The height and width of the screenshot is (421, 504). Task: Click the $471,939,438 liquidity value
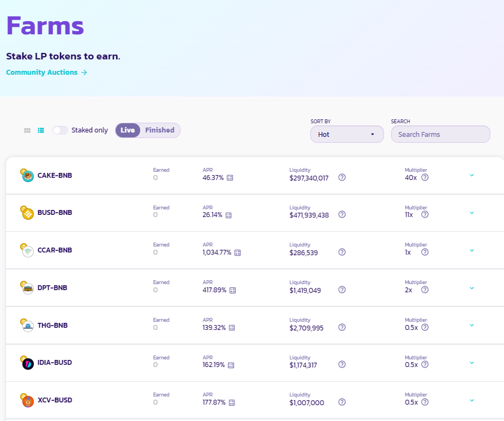[309, 215]
